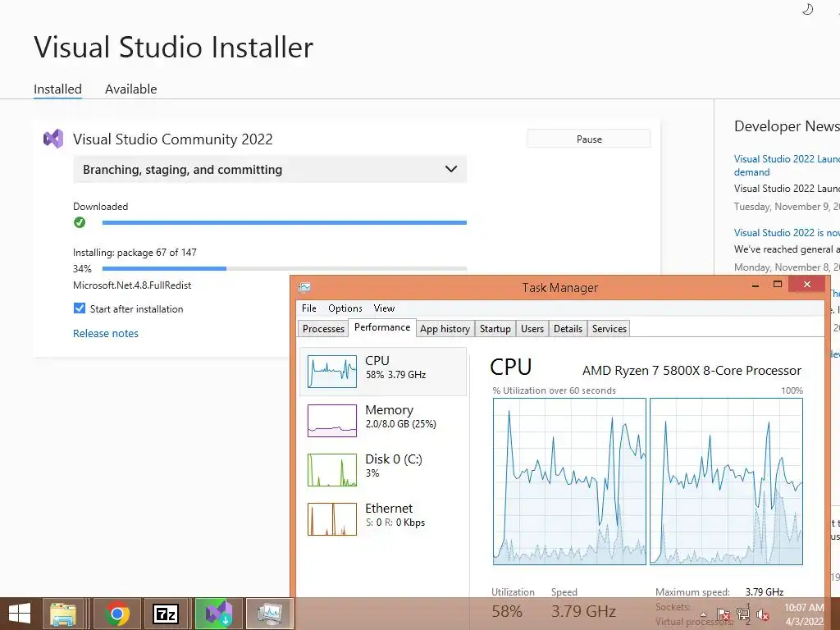The width and height of the screenshot is (840, 630).
Task: Click 'Installing: package 67 of 147' text
Action: pyautogui.click(x=135, y=253)
